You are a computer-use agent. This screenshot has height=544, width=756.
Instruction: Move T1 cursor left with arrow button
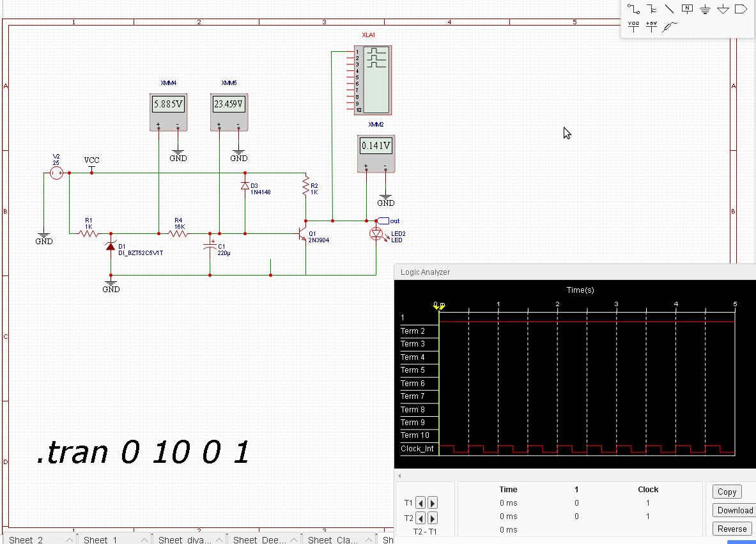pos(420,503)
